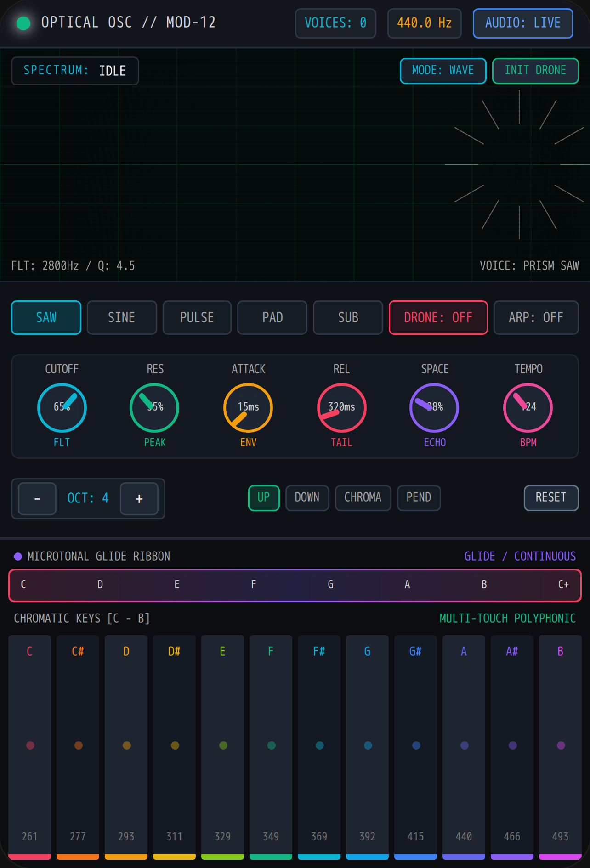This screenshot has width=590, height=868.
Task: Click OPTICAL OSC // MOD-12 title
Action: 128,23
